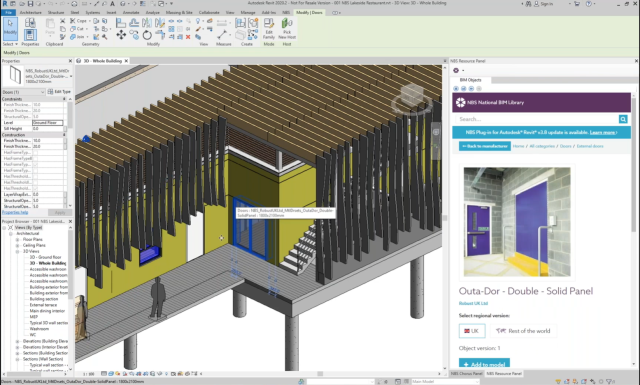Switch to the Manage ribbon tab
Screen dimensions: 640x385
[x=248, y=13]
